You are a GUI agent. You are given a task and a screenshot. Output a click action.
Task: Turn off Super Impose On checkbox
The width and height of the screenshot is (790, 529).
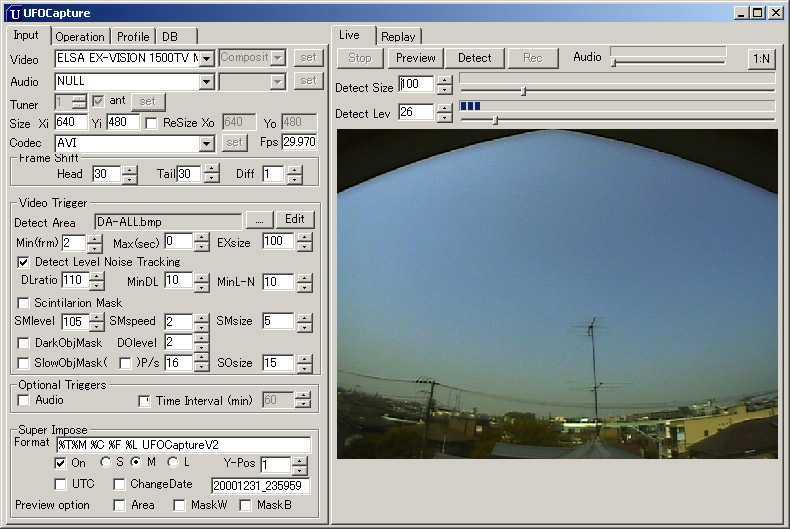pos(60,463)
